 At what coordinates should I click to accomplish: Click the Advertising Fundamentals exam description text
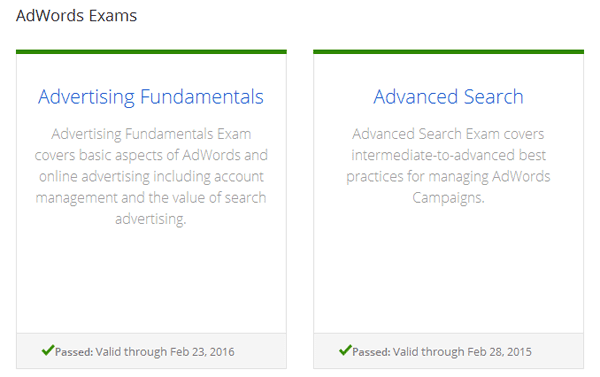click(151, 176)
